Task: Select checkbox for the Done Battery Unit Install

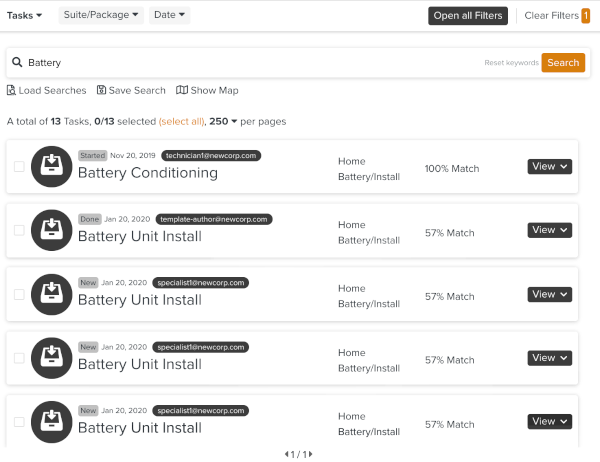Action: pyautogui.click(x=19, y=230)
